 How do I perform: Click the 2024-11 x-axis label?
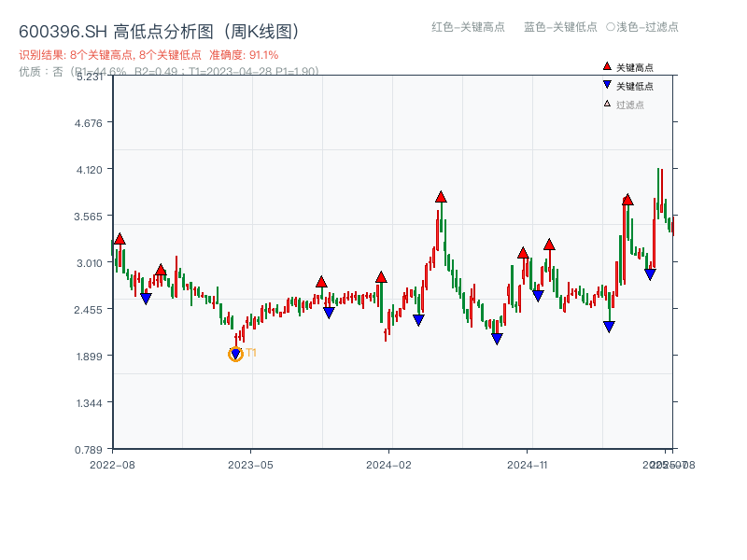point(527,465)
